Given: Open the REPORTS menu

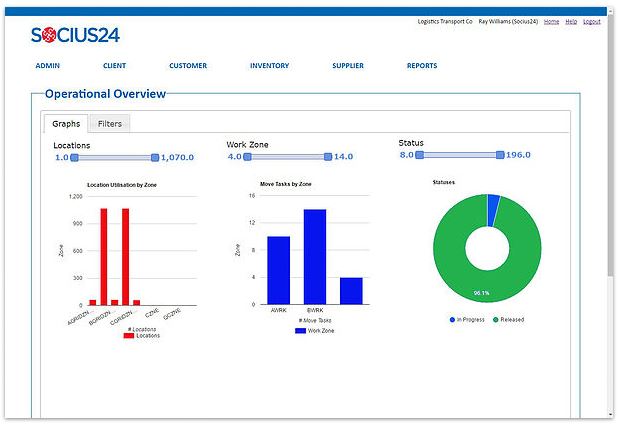Looking at the screenshot, I should pyautogui.click(x=422, y=66).
